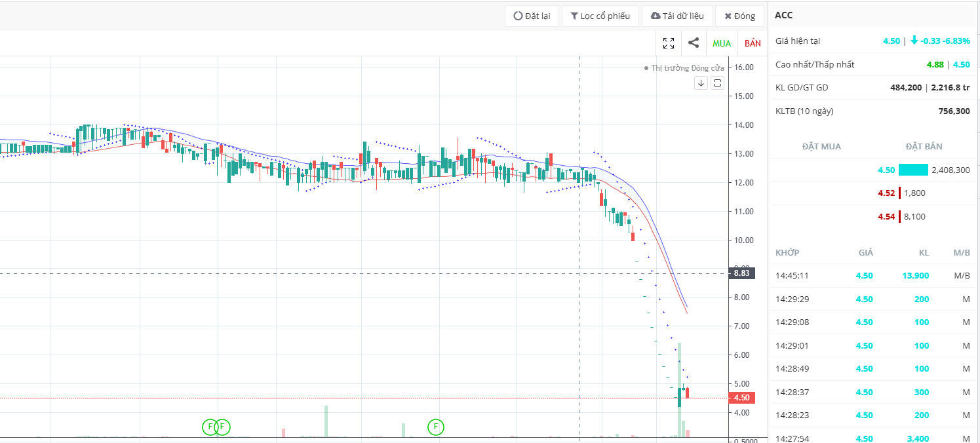The width and height of the screenshot is (980, 443).
Task: Click the rightmost F event marker
Action: click(x=436, y=427)
